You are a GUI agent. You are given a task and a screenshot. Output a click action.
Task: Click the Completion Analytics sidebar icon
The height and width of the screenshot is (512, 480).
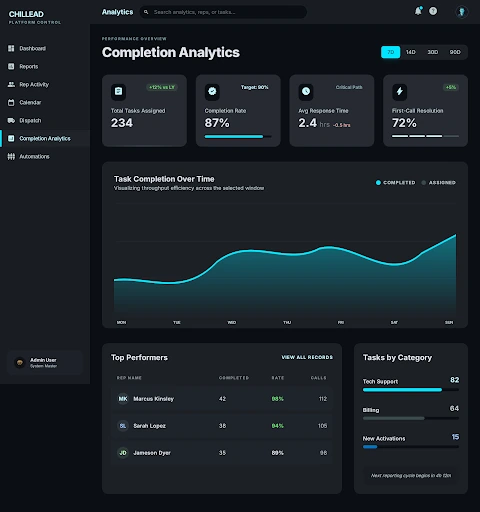[11, 138]
